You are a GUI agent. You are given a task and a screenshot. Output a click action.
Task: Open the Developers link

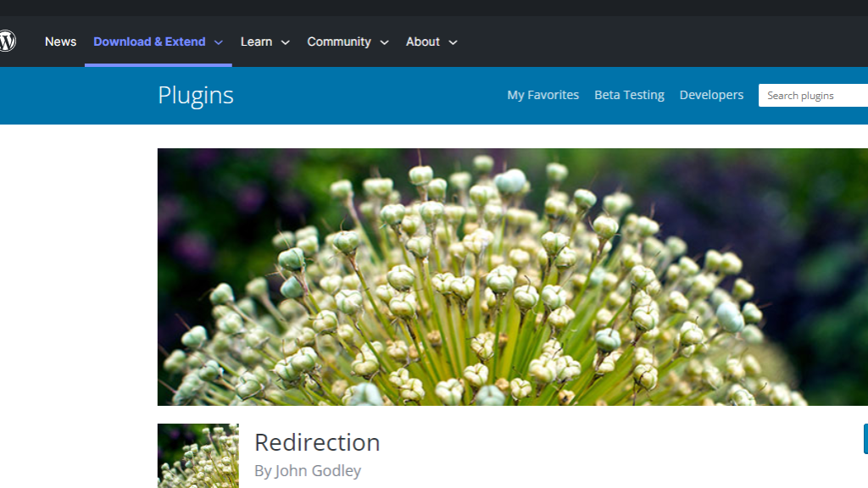tap(711, 95)
